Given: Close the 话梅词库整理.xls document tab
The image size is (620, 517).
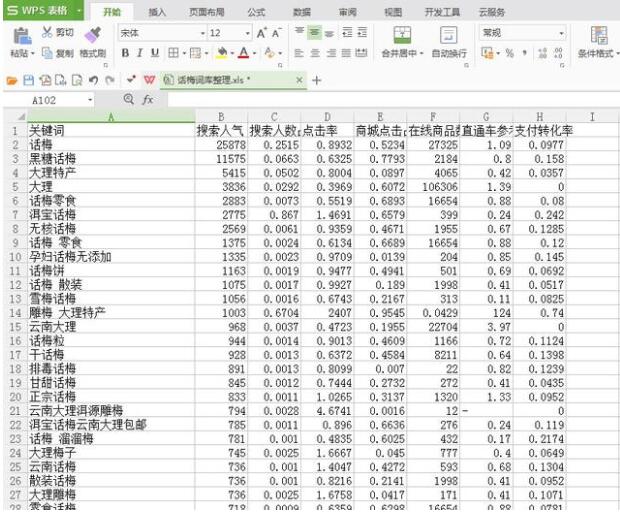Looking at the screenshot, I should click(x=299, y=80).
